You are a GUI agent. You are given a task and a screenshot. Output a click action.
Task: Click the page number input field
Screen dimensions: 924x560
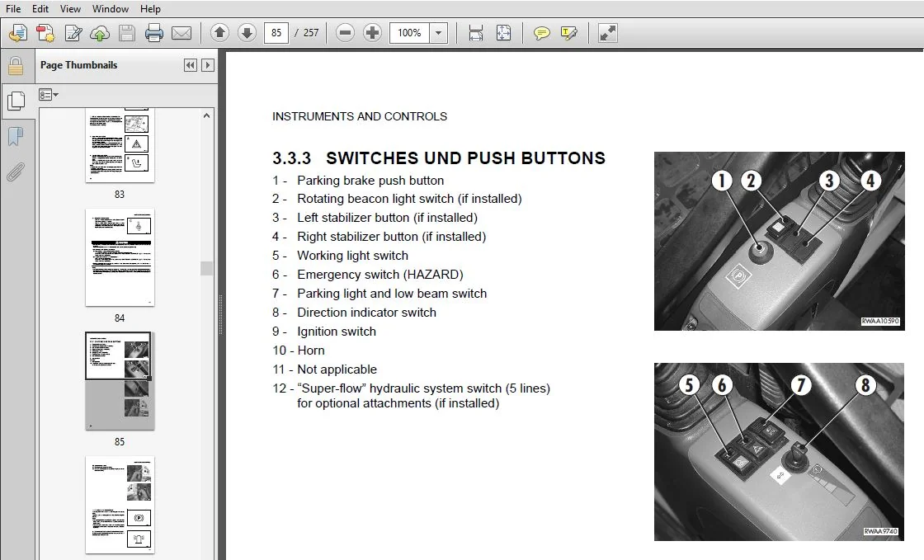click(276, 33)
